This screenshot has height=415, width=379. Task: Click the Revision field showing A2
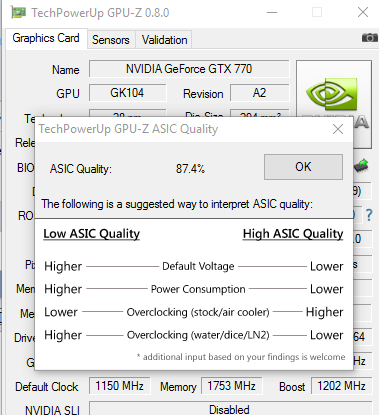point(259,93)
